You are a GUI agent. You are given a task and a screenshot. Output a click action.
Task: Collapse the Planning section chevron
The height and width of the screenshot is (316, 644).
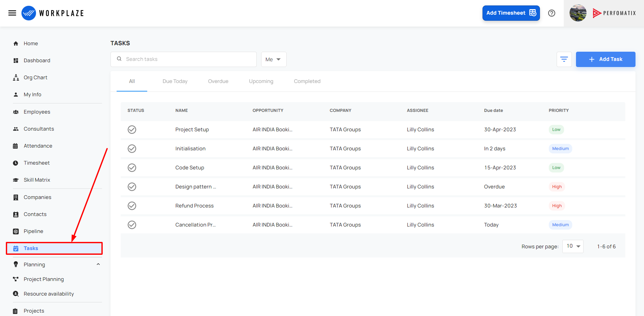98,264
